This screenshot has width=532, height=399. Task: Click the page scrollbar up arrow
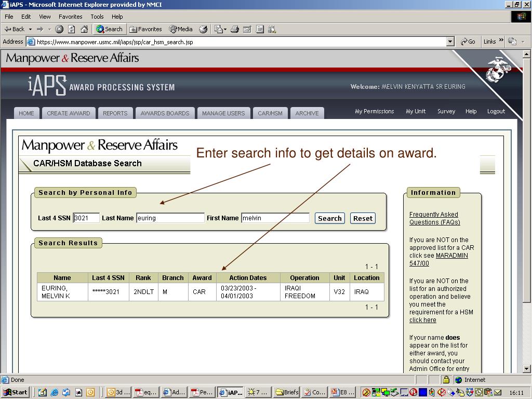[x=526, y=54]
